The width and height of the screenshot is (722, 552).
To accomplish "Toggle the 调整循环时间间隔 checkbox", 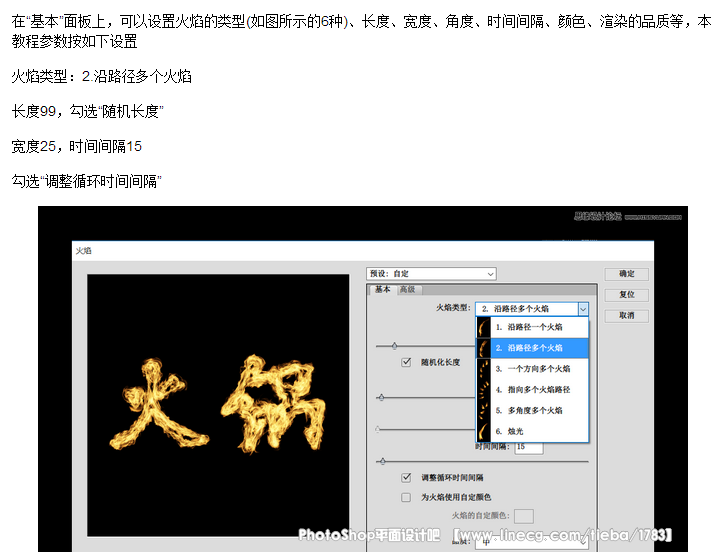I will [406, 477].
